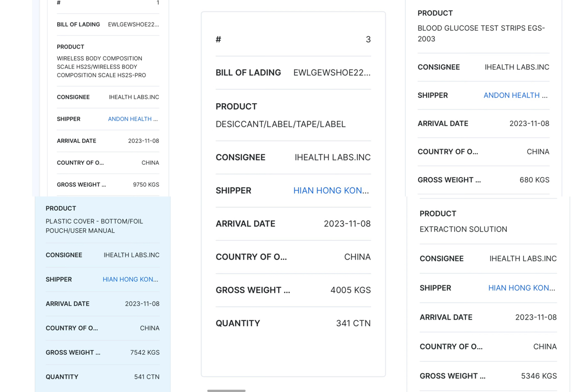Viewport: 588px width, 392px height.
Task: Open HIAN HONG KON shipper for plastic cover
Action: [x=130, y=279]
